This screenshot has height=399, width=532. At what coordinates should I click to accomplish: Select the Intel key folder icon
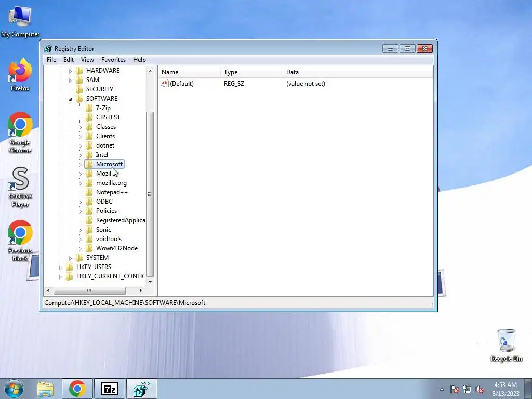89,155
